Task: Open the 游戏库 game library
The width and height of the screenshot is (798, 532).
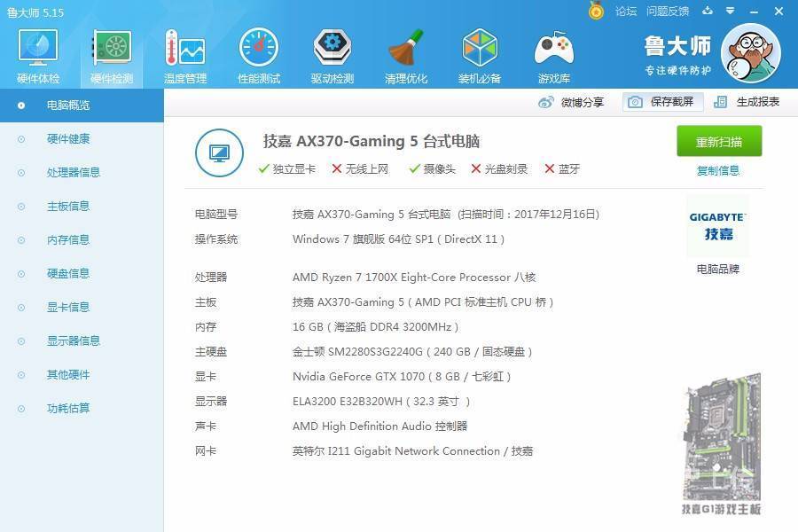Action: pos(552,53)
